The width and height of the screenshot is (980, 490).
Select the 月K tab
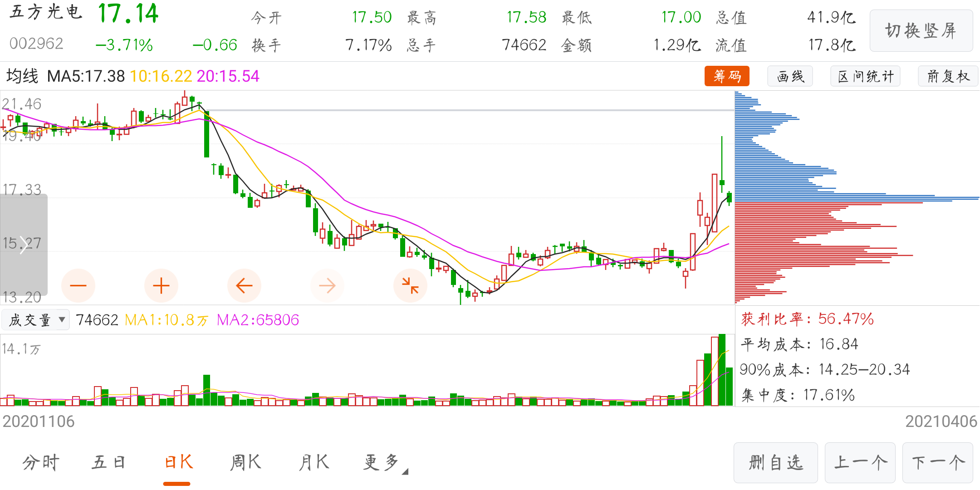[314, 463]
